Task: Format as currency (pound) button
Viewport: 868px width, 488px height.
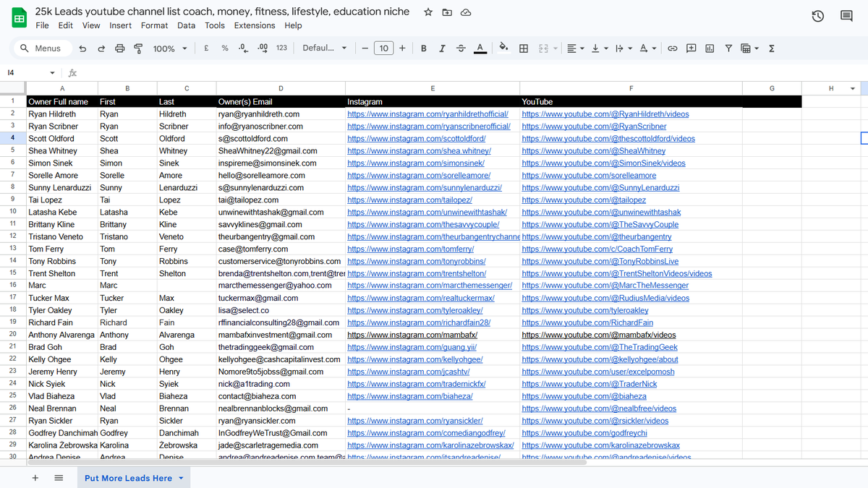Action: click(x=207, y=48)
